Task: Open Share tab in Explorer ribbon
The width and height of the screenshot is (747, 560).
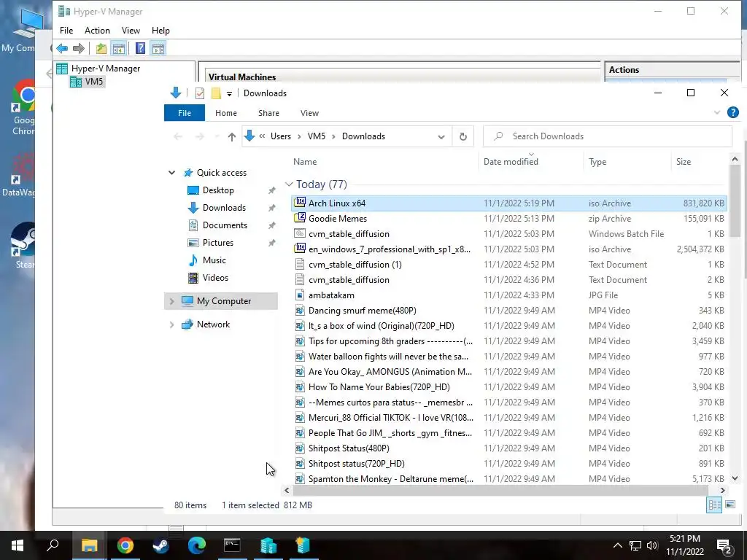Action: pyautogui.click(x=268, y=113)
